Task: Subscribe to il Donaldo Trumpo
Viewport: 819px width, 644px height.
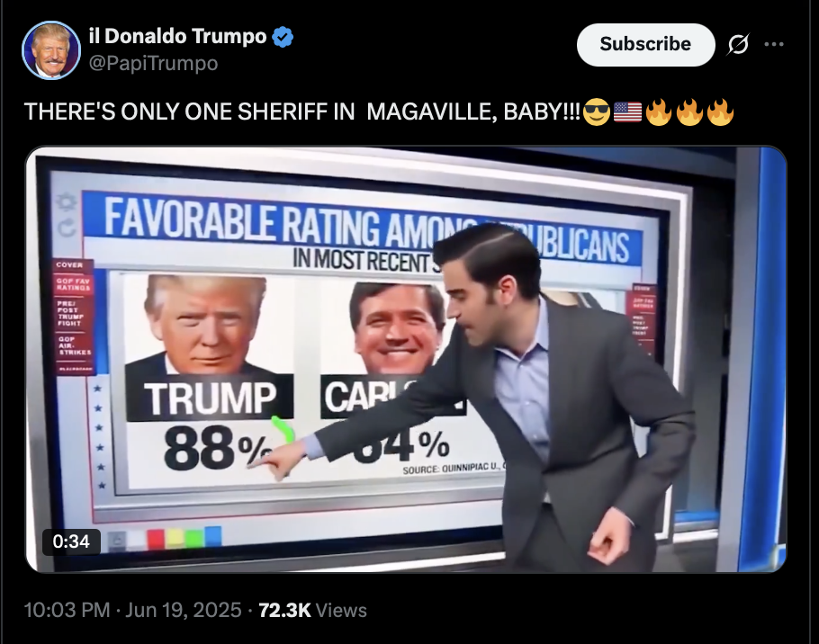Action: [x=645, y=44]
